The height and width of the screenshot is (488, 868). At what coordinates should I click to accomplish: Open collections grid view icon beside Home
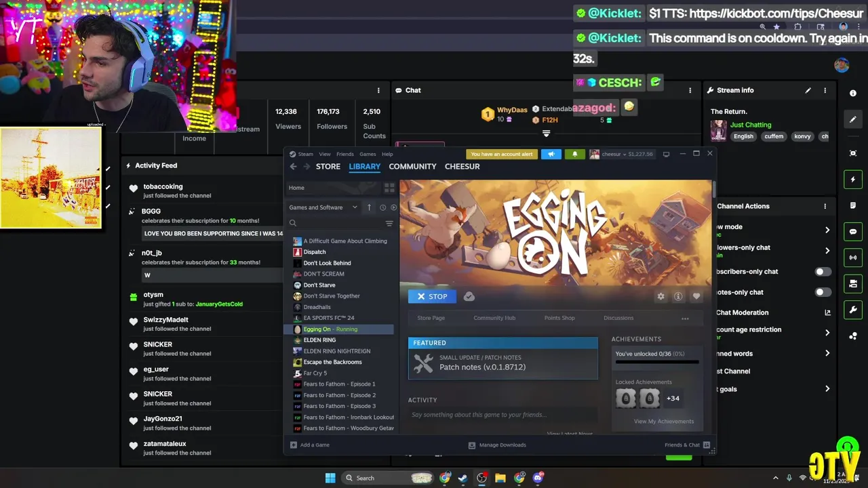coord(389,188)
